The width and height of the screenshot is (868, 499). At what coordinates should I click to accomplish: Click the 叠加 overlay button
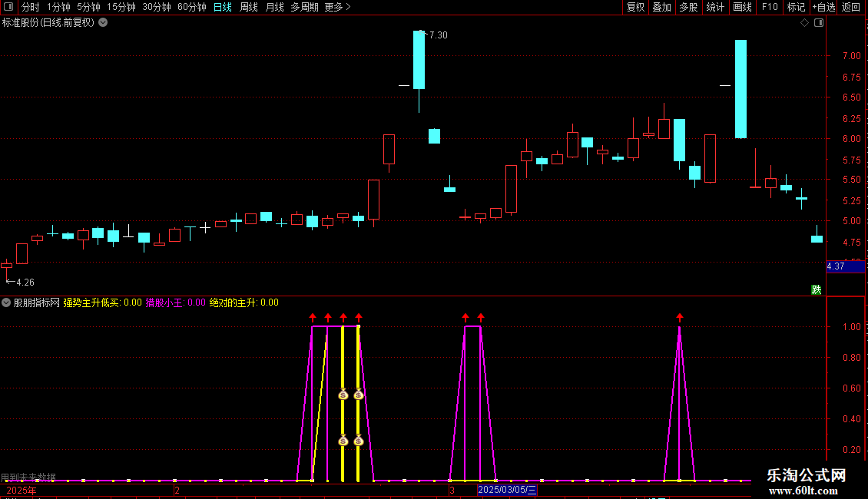662,7
